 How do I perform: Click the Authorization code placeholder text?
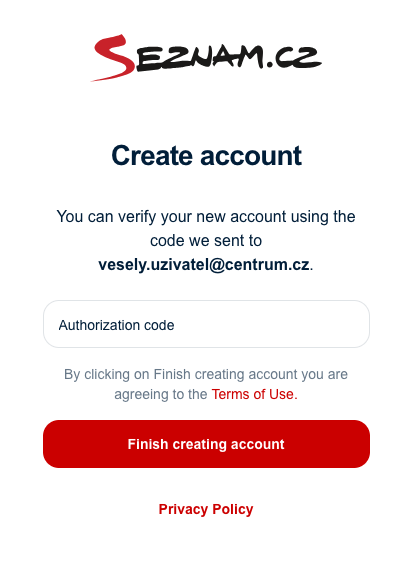click(116, 325)
